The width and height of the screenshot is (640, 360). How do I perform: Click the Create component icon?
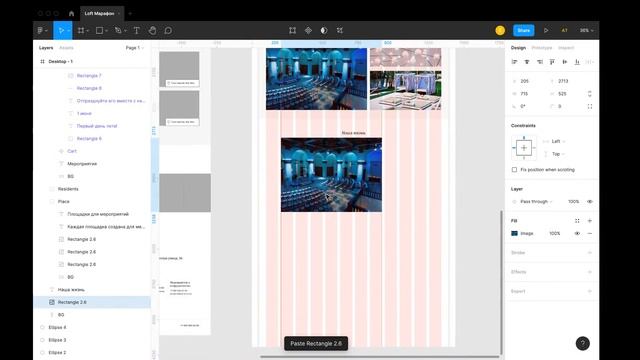point(308,31)
